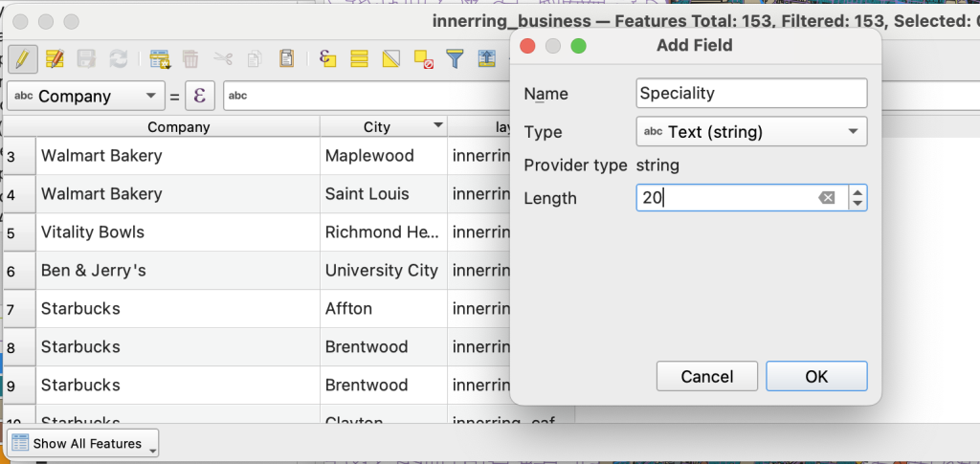
Task: Cancel the Add Field dialog
Action: coord(707,376)
